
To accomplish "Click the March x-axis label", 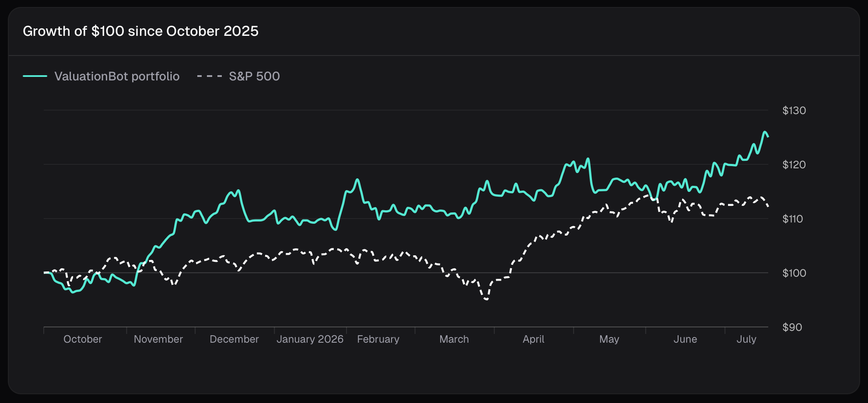I will pyautogui.click(x=454, y=339).
